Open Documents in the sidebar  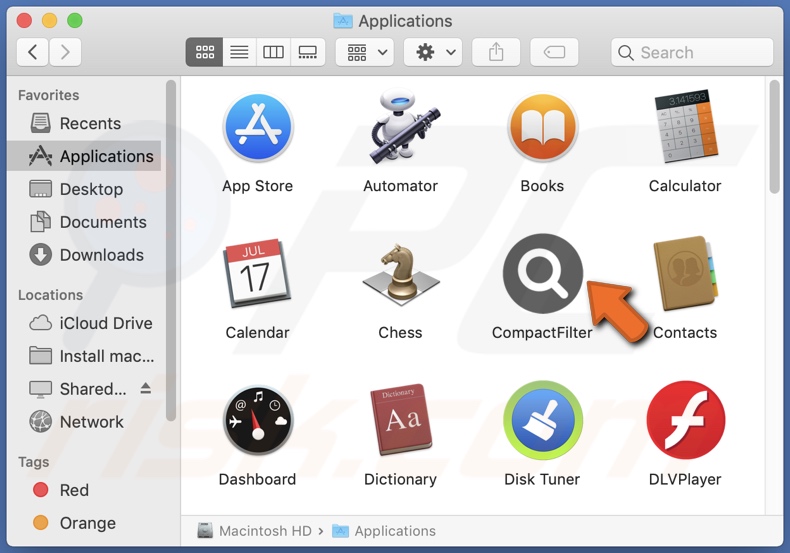tap(84, 222)
